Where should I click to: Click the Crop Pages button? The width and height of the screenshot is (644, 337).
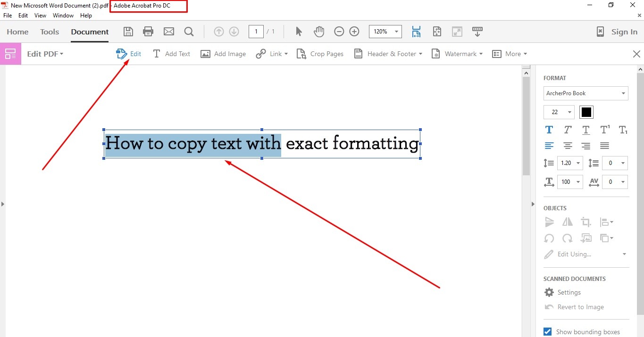[x=320, y=54]
